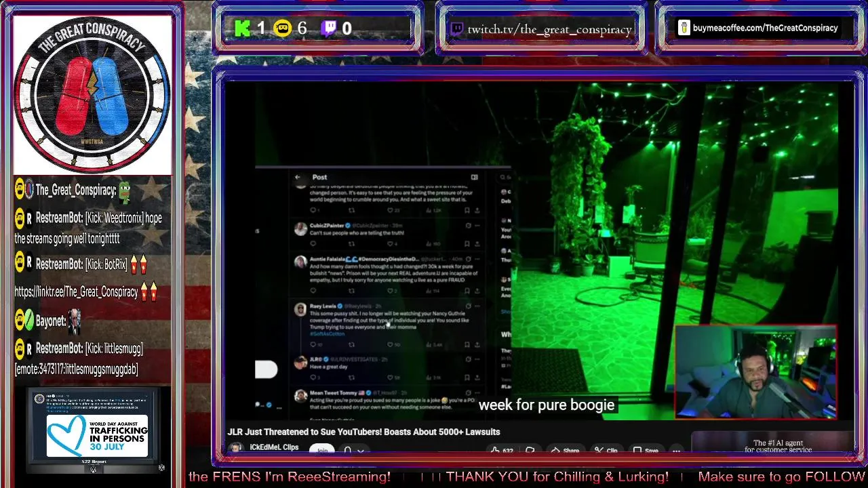
Task: Click reply icon under Auntie Falalala tweet
Action: (313, 291)
